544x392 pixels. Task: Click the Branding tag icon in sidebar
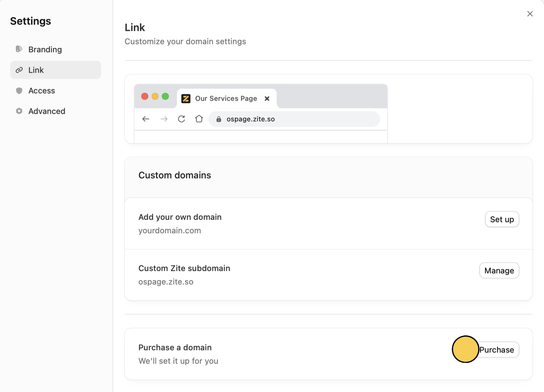[19, 49]
